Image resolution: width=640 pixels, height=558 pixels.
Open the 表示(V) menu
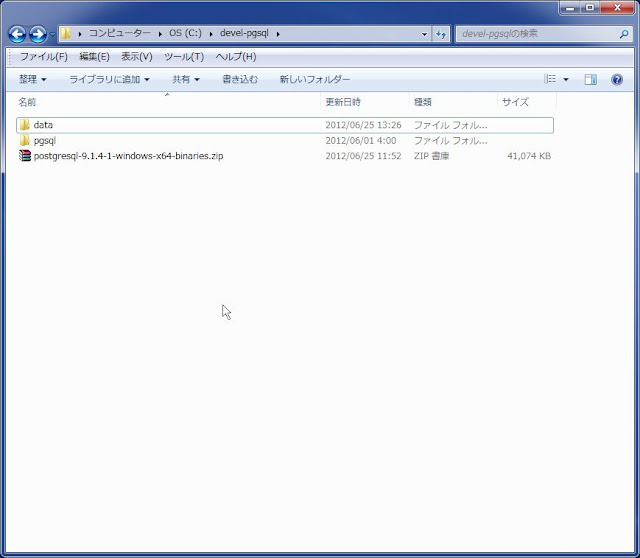137,57
